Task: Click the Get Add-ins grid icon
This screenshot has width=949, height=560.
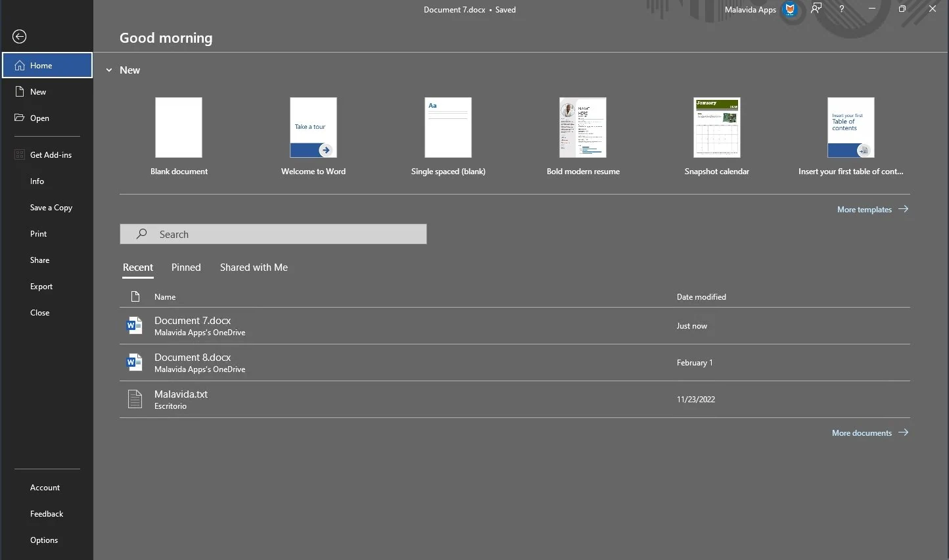Action: pos(20,155)
